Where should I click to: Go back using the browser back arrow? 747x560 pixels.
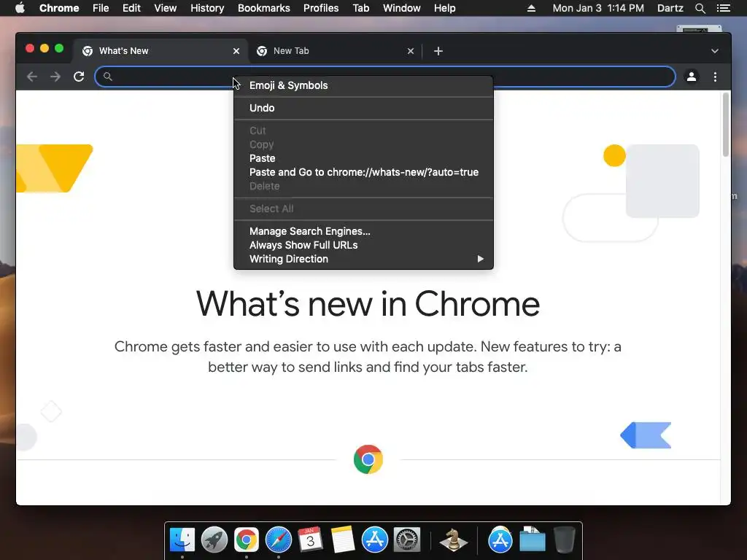coord(32,77)
